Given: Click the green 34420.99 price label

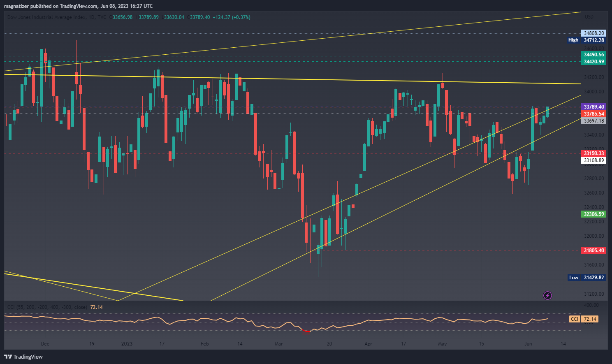Looking at the screenshot, I should pyautogui.click(x=593, y=62).
